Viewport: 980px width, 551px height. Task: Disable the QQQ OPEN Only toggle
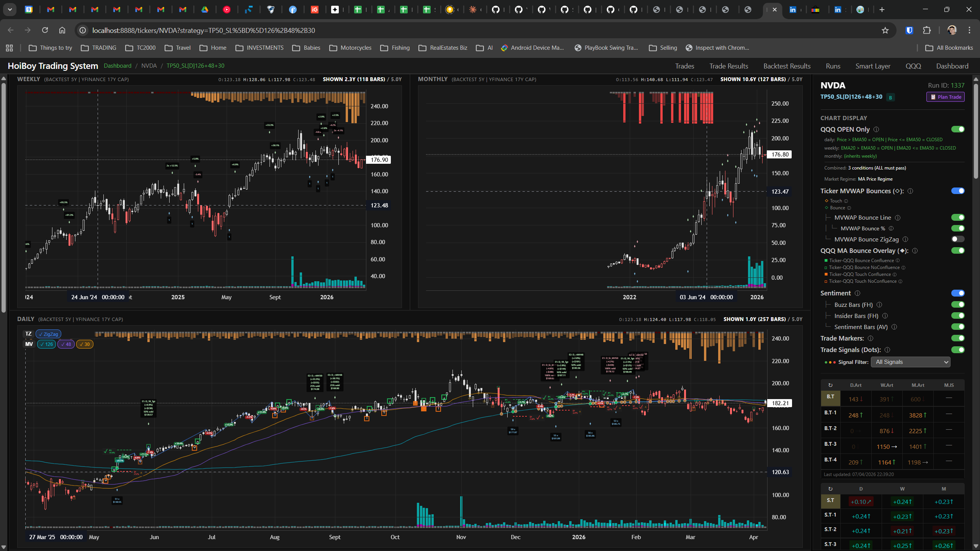point(958,129)
